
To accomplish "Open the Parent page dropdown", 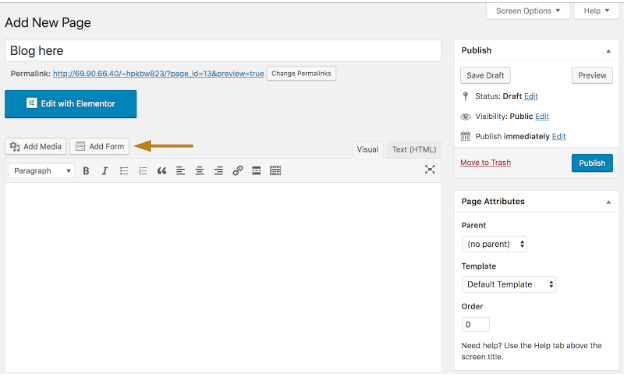I will click(x=494, y=244).
